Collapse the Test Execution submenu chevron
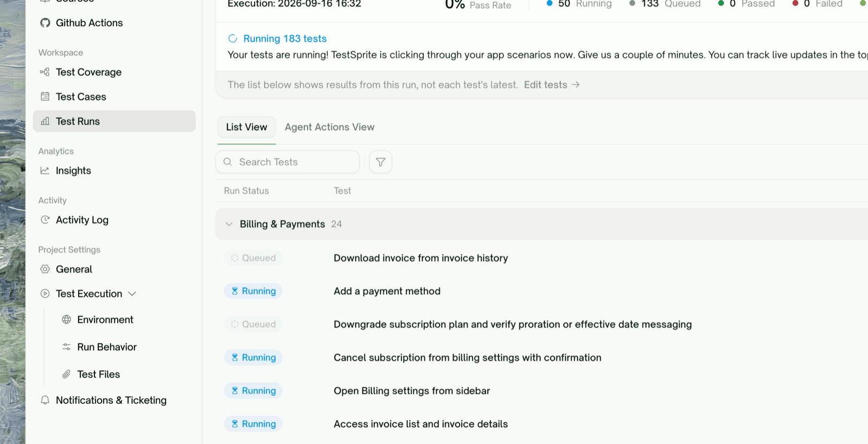 click(x=132, y=294)
